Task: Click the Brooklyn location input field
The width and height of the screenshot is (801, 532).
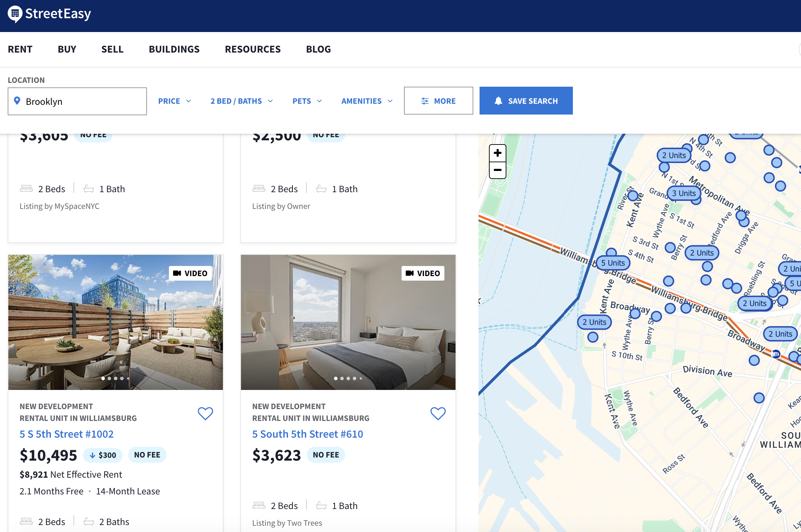Action: 77,101
